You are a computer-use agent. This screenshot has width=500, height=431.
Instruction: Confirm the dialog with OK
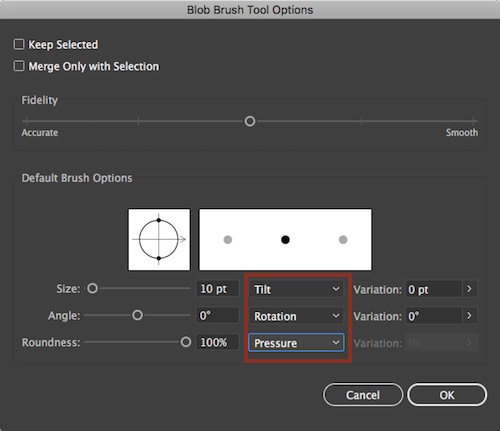(x=447, y=395)
